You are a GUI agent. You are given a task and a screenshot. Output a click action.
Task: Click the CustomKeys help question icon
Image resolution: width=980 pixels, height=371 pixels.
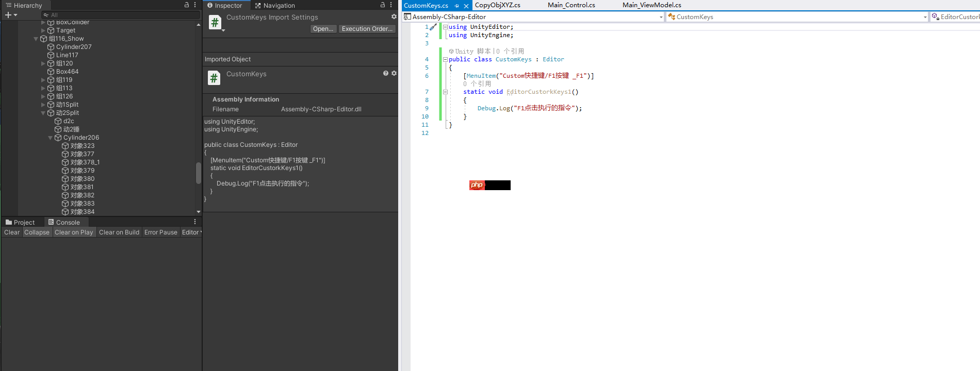(x=386, y=73)
